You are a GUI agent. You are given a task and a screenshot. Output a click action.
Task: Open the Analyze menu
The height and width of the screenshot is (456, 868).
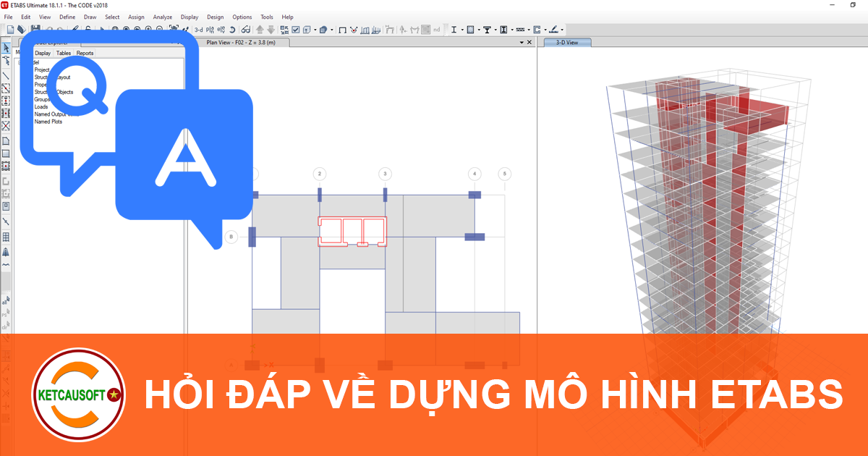pyautogui.click(x=163, y=17)
